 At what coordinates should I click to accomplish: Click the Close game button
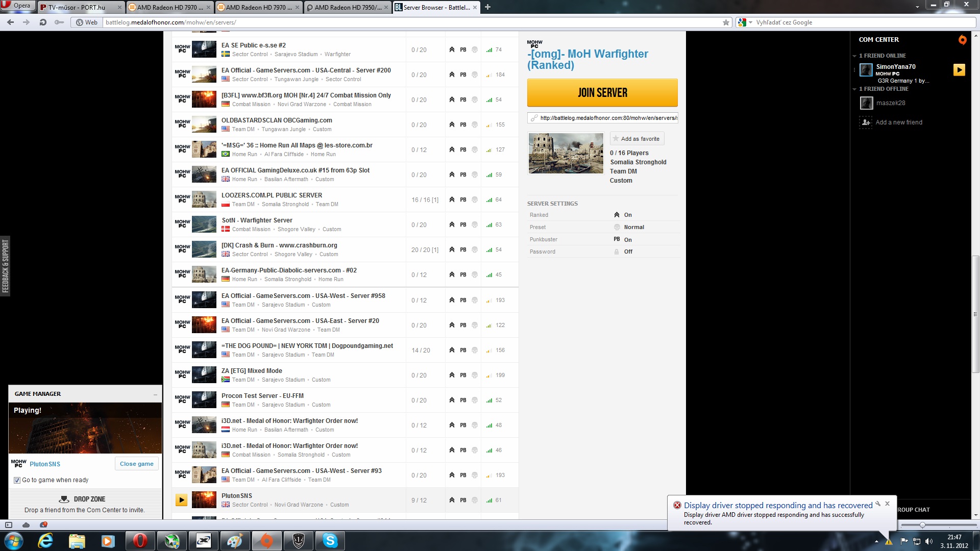click(136, 464)
